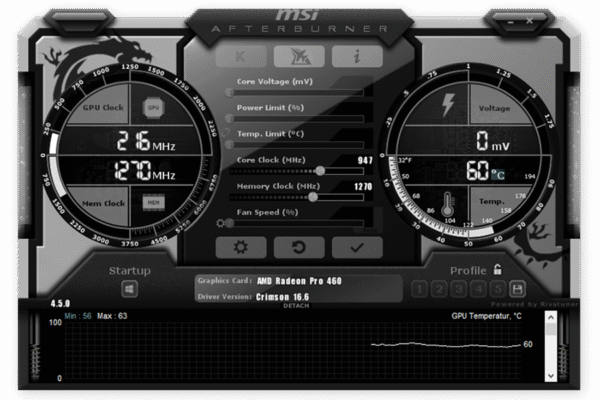Click the GPU Clock gauge label
Viewport: 600px width, 400px height.
(x=103, y=108)
